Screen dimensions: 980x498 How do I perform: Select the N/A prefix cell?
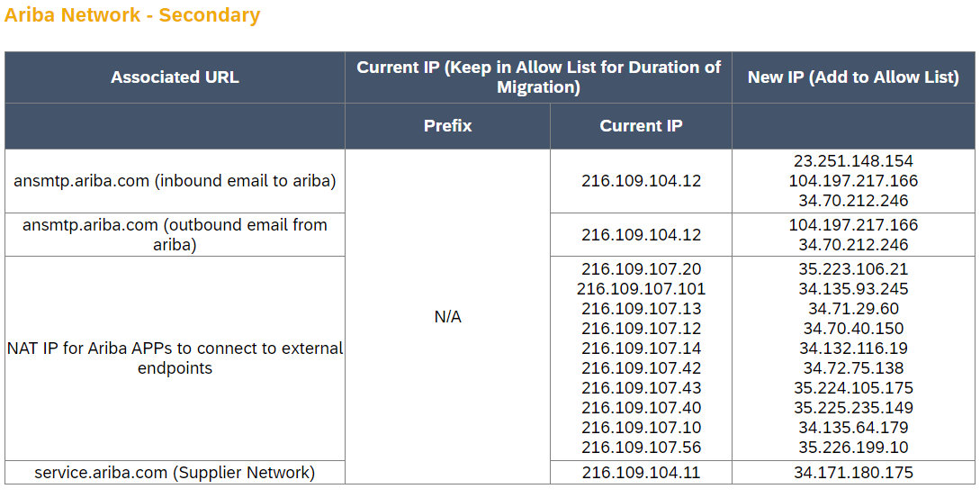[447, 317]
